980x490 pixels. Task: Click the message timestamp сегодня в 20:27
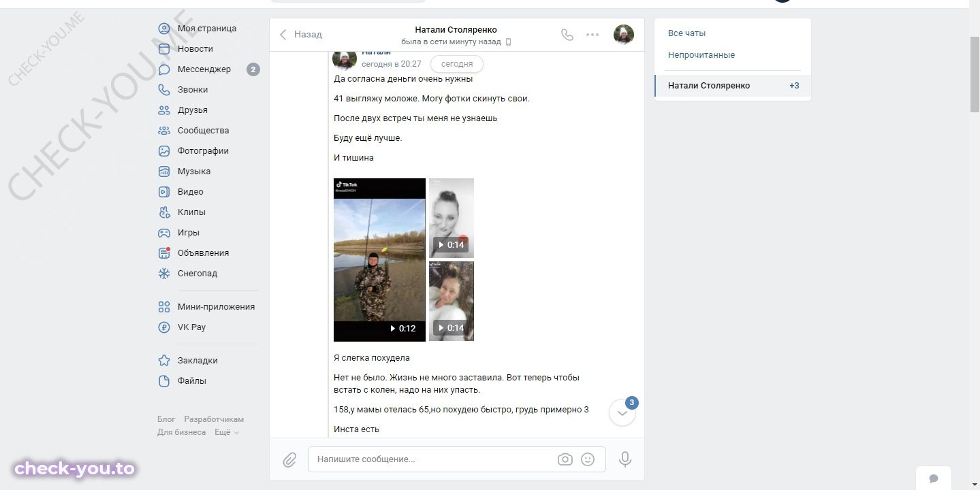point(391,64)
